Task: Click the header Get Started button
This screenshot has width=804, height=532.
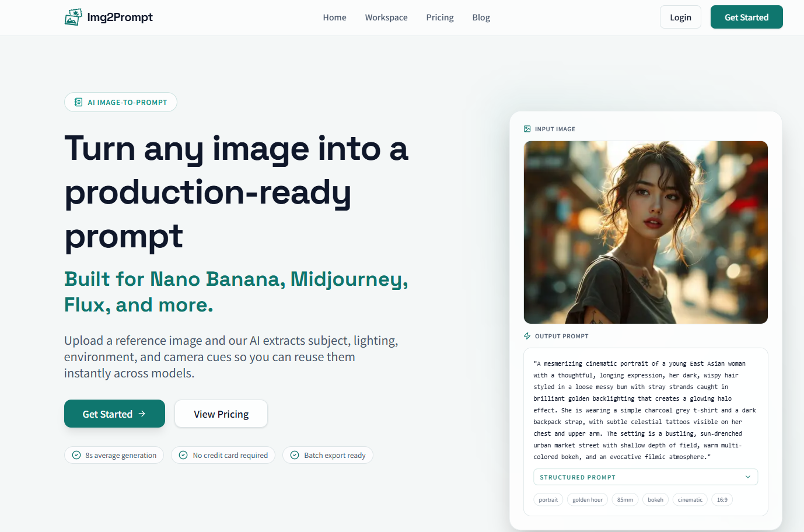Action: [746, 17]
